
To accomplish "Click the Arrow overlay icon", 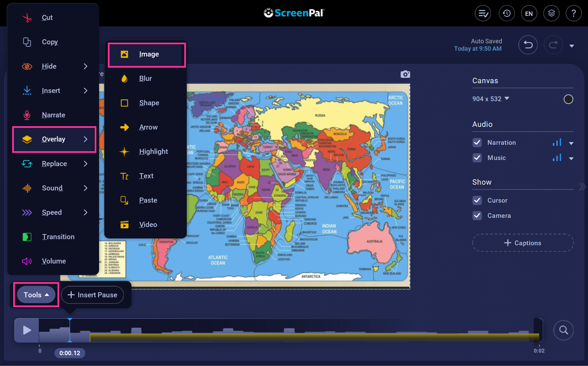I will click(x=124, y=127).
